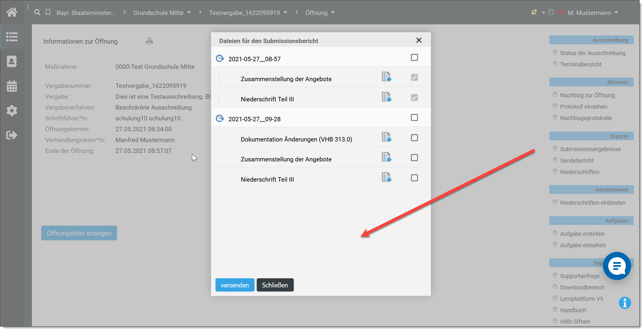Open Niederschriften export
Image resolution: width=644 pixels, height=331 pixels.
click(x=580, y=172)
